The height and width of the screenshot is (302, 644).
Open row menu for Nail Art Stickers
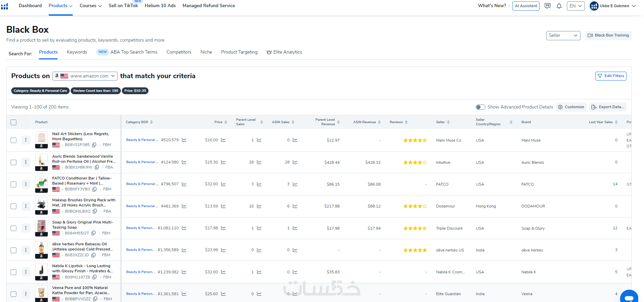pyautogui.click(x=26, y=140)
